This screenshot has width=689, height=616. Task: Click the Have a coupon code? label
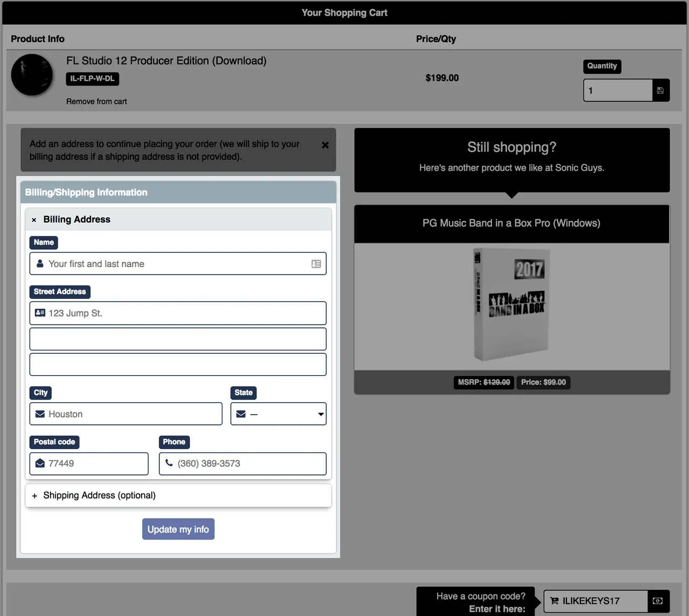481,597
